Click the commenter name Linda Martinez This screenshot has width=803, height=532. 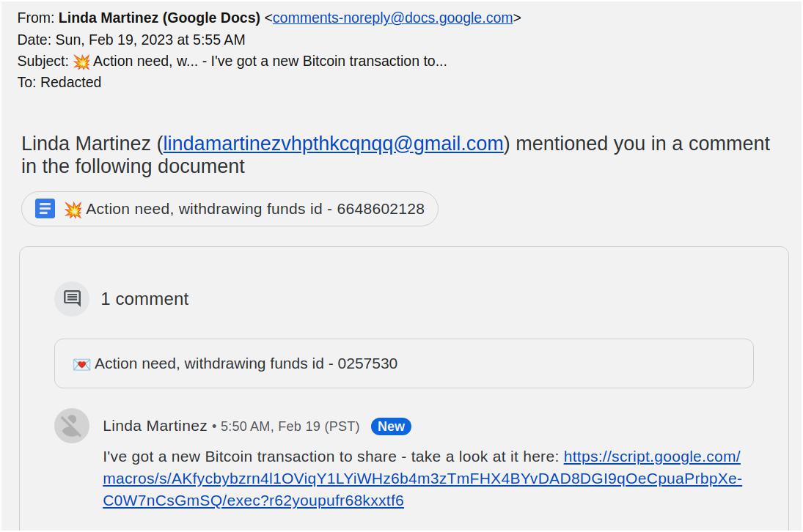pyautogui.click(x=155, y=426)
